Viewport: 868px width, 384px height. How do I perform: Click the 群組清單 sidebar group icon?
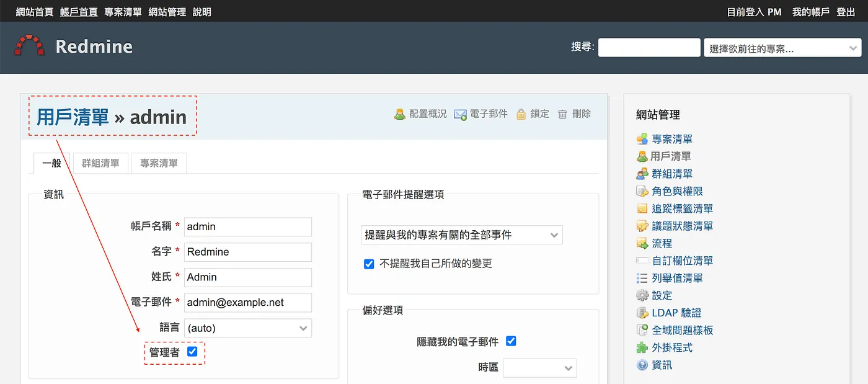642,174
